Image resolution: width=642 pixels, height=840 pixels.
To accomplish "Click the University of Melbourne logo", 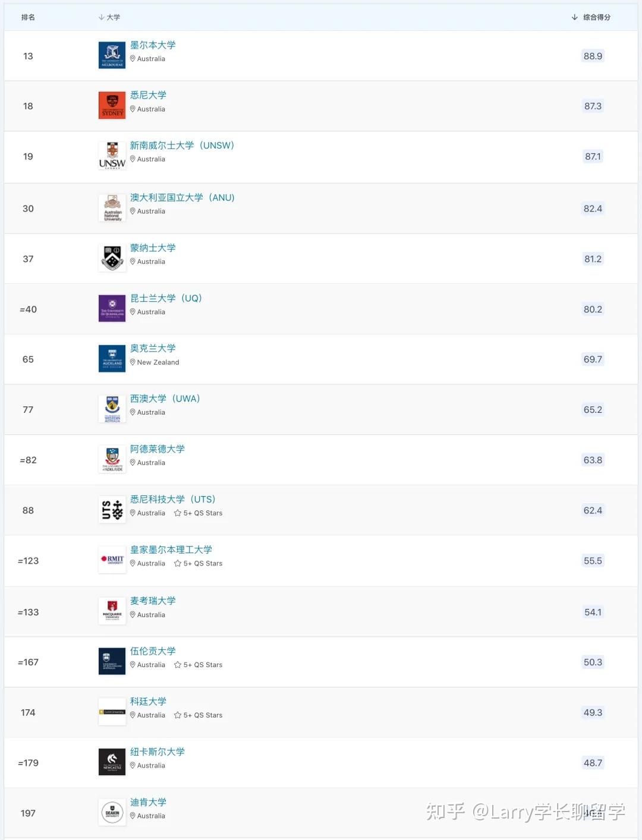I will pos(112,55).
